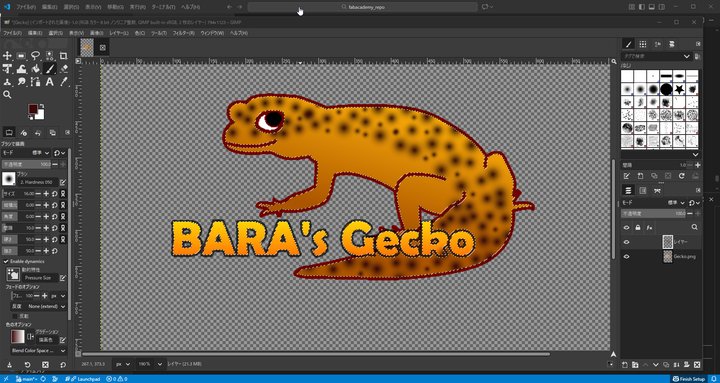Open the px units dropdown in status bar
This screenshot has height=383, width=720.
(x=122, y=364)
